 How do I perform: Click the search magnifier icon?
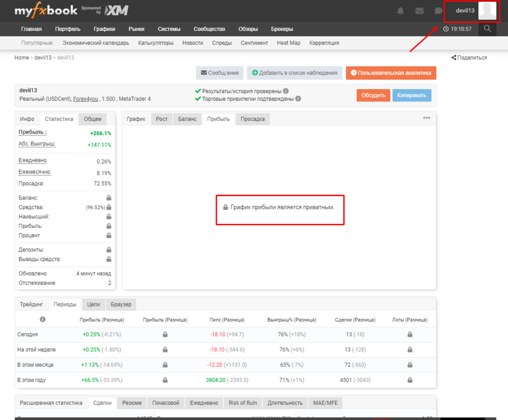(x=487, y=29)
